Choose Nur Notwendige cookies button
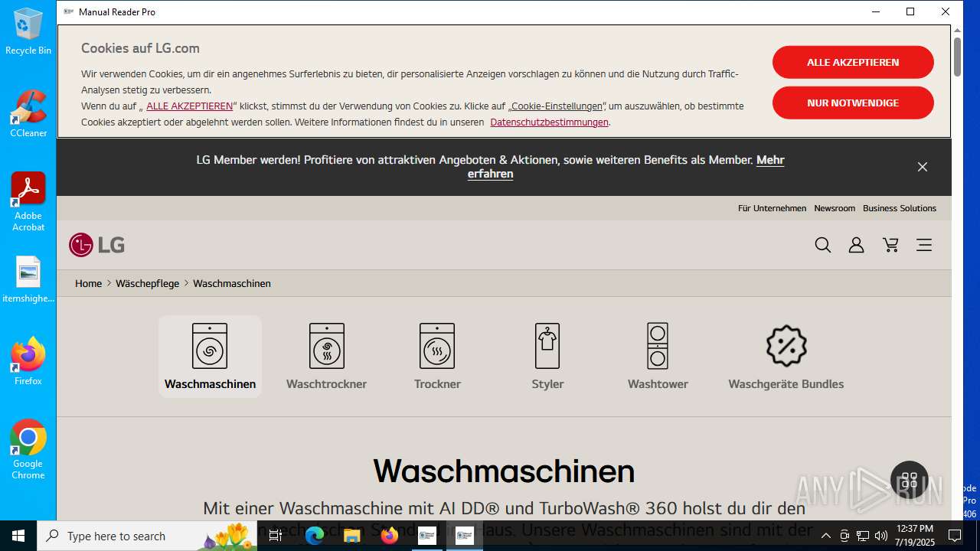Image resolution: width=980 pixels, height=551 pixels. coord(853,103)
